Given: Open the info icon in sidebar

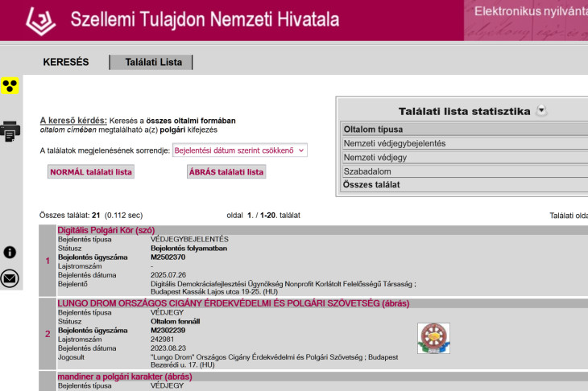Looking at the screenshot, I should 10,253.
